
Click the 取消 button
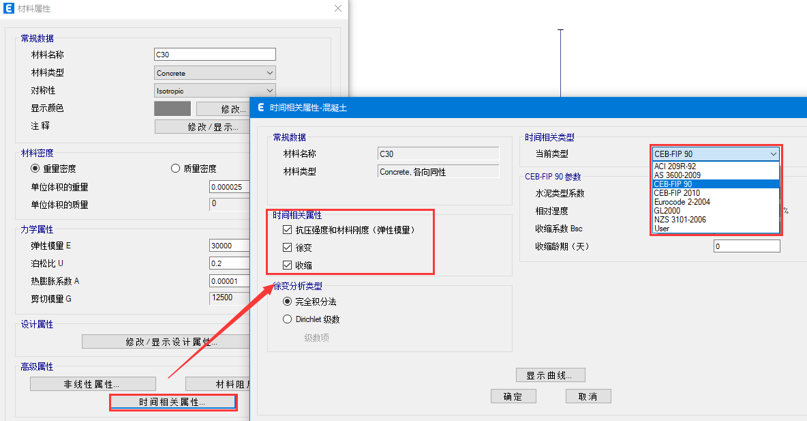(588, 396)
